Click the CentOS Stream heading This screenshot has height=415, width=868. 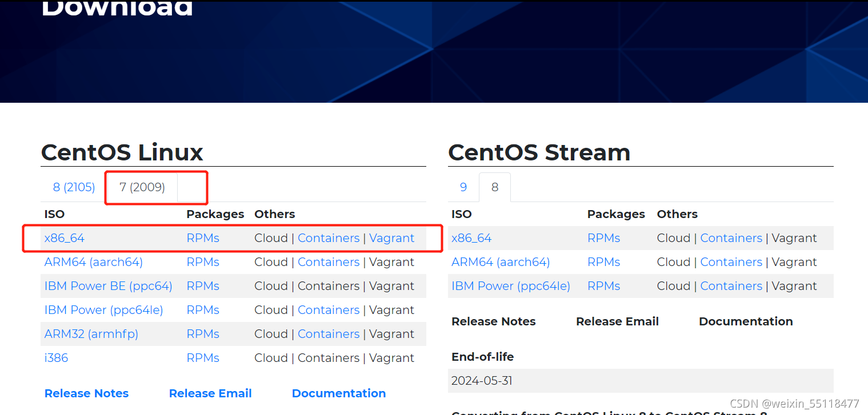click(x=539, y=152)
